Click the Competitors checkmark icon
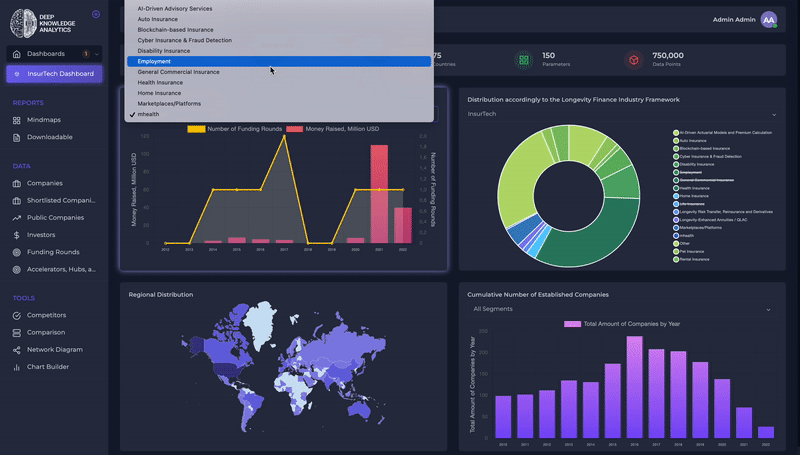Screen dimensions: 800x455 [x=16, y=316]
